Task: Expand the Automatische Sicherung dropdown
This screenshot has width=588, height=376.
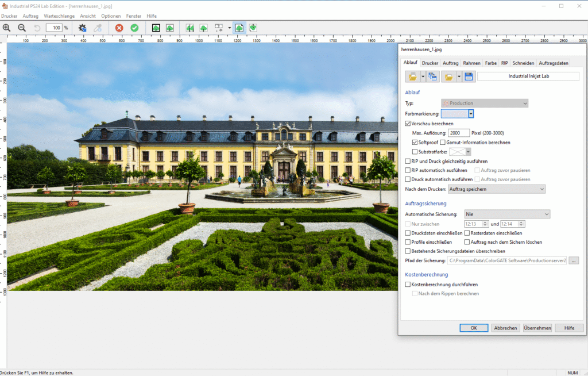Action: (507, 214)
